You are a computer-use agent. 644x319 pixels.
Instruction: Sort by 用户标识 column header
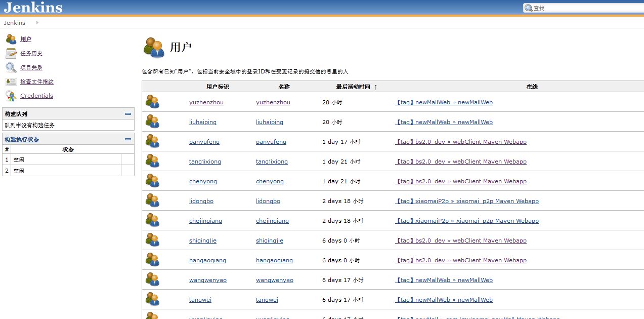tap(218, 87)
